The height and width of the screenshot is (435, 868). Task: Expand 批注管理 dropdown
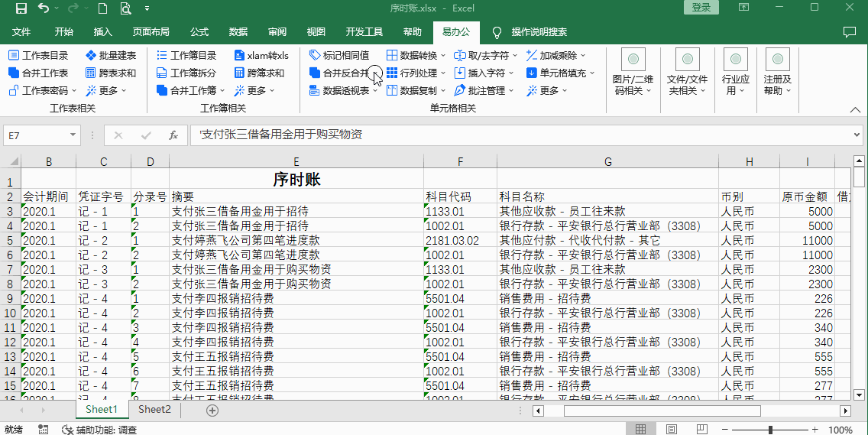click(511, 90)
